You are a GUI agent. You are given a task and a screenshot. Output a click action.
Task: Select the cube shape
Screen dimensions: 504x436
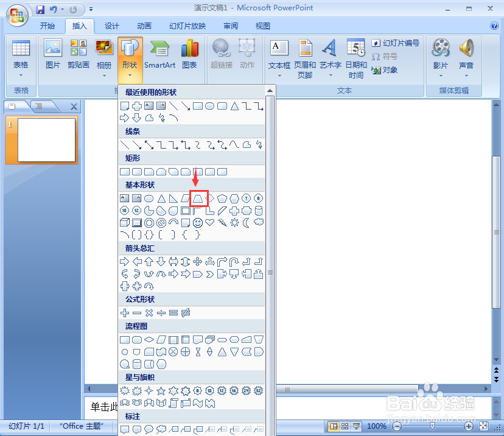click(x=125, y=222)
